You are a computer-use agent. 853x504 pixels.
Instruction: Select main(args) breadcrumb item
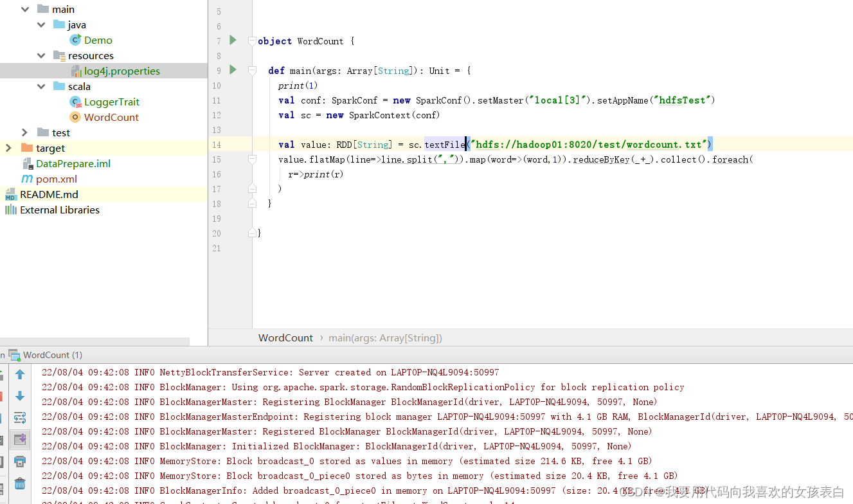(385, 337)
